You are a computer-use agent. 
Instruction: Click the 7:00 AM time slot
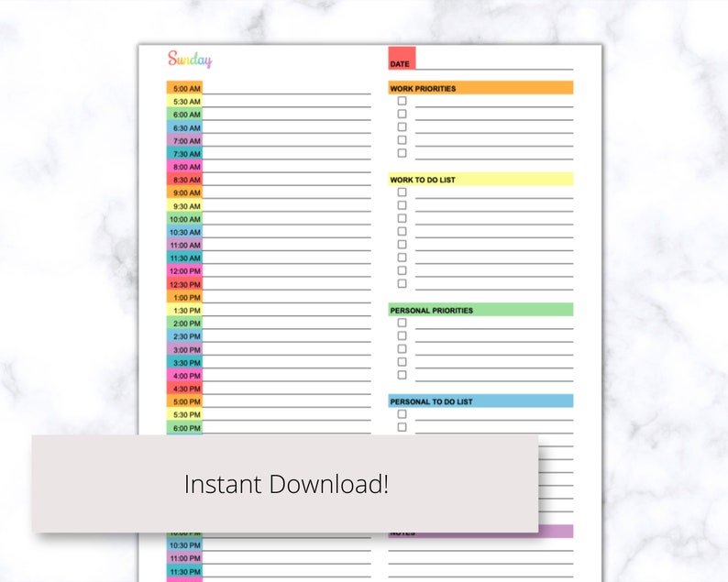(x=185, y=140)
